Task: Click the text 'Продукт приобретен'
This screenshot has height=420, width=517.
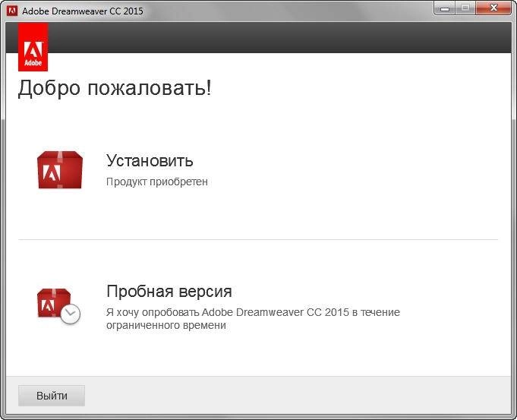Action: click(x=157, y=182)
